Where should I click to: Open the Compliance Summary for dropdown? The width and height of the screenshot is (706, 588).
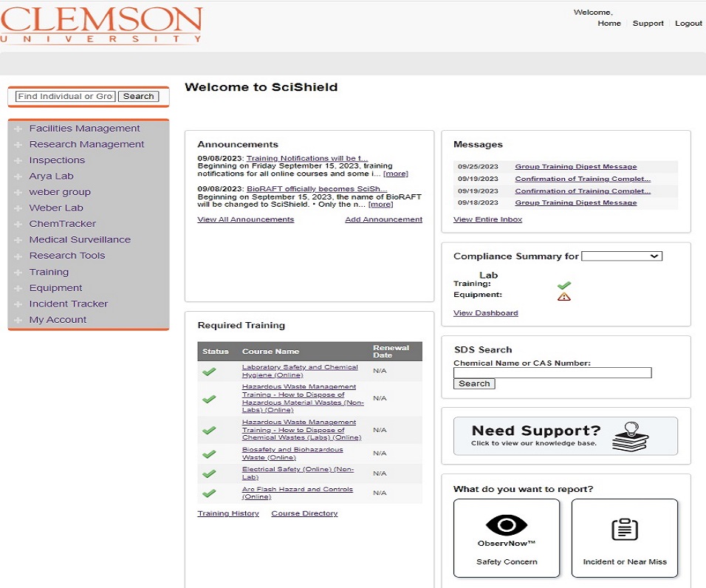[622, 256]
